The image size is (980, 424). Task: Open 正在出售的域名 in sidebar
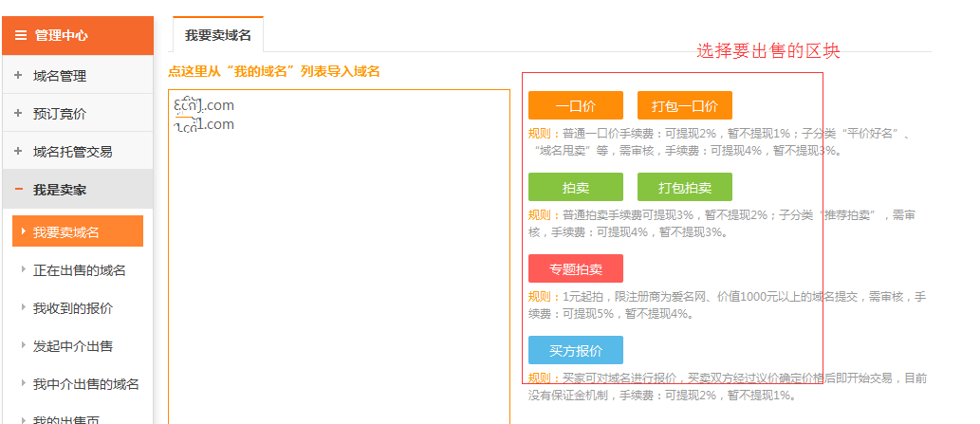click(79, 270)
